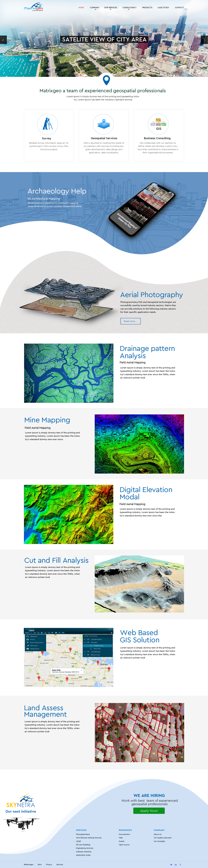Open the Consultancy menu item

(129, 7)
